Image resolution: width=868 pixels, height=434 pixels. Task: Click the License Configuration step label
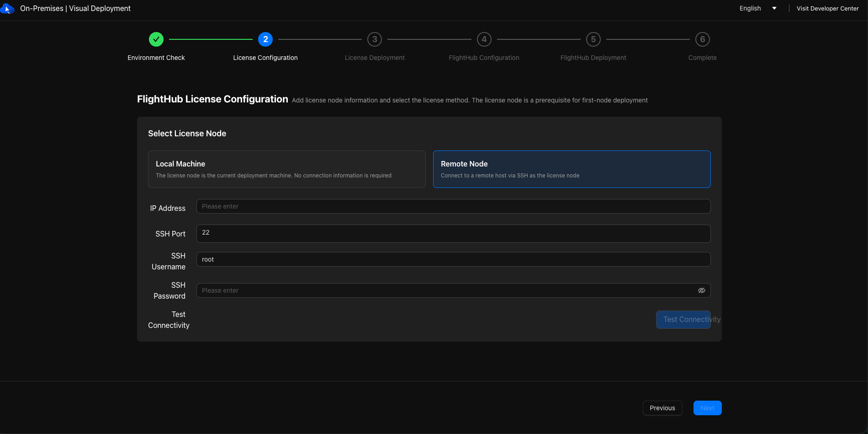pos(265,58)
